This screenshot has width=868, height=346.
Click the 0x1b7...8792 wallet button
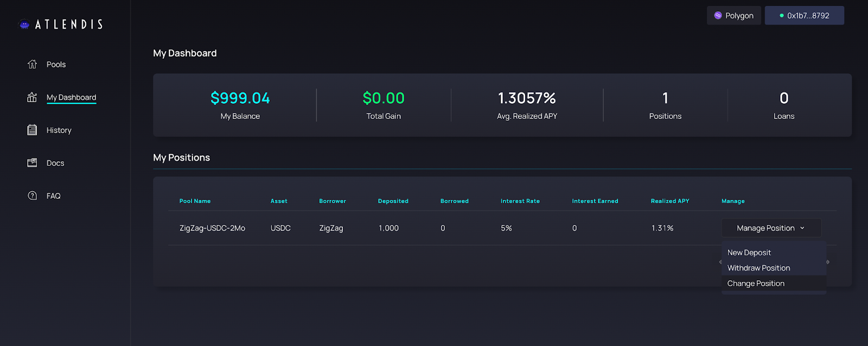804,16
